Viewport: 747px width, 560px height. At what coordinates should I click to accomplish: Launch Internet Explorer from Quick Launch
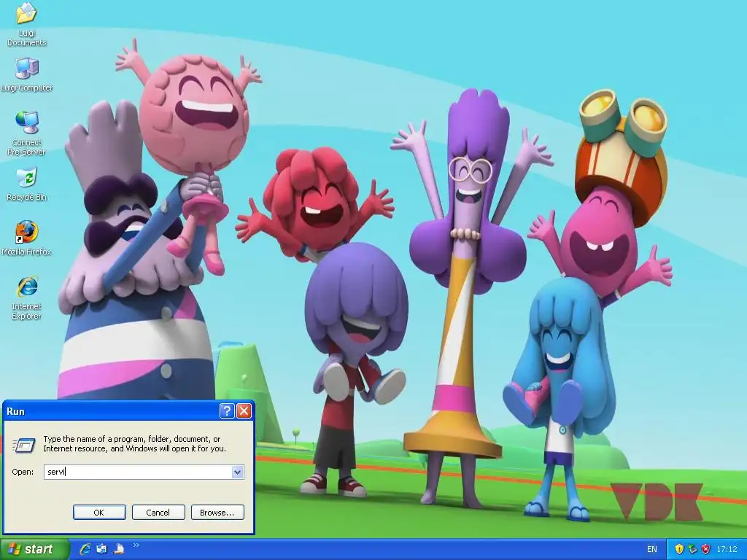point(85,549)
